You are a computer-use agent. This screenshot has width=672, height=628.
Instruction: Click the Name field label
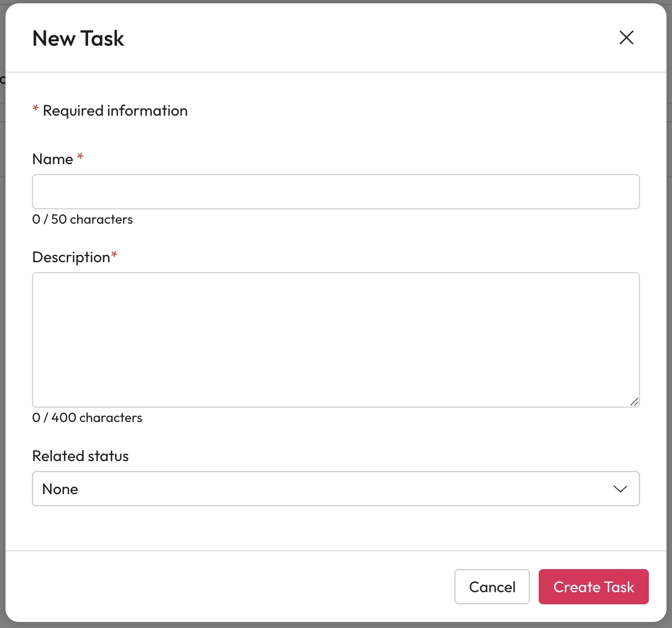point(52,159)
